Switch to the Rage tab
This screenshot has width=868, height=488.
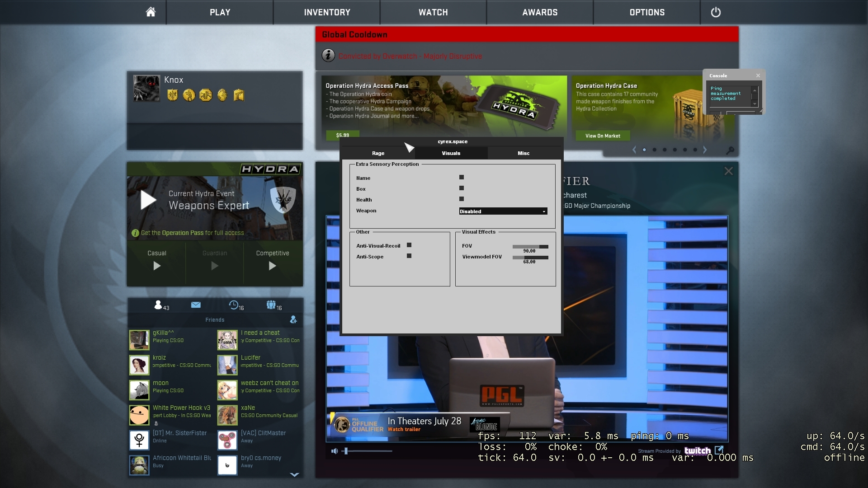click(378, 154)
